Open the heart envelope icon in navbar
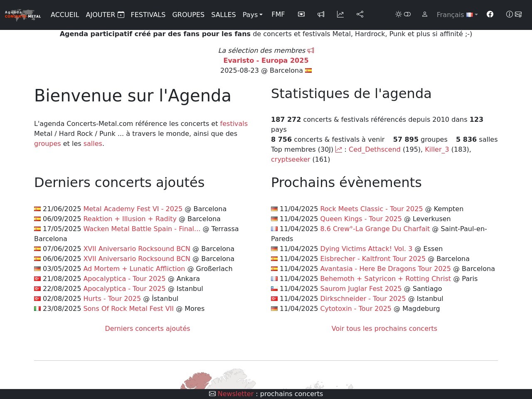Screen dimensions: 532x399 click(x=301, y=14)
